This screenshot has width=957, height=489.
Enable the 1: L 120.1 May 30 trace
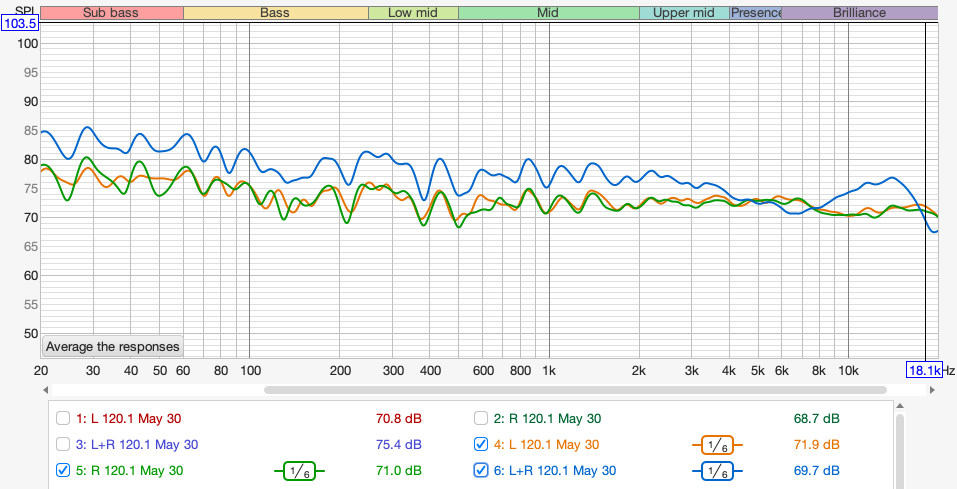[64, 419]
